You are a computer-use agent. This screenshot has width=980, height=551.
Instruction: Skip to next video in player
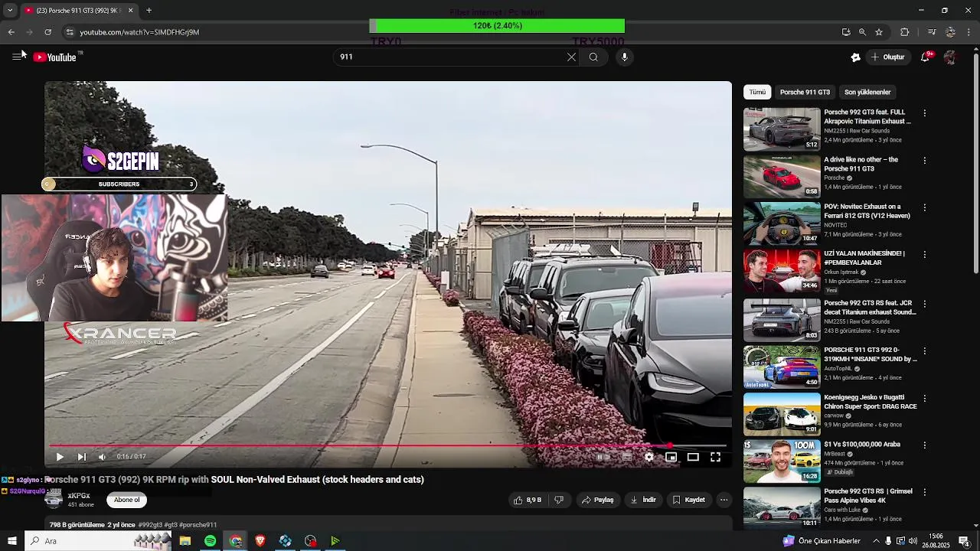82,457
